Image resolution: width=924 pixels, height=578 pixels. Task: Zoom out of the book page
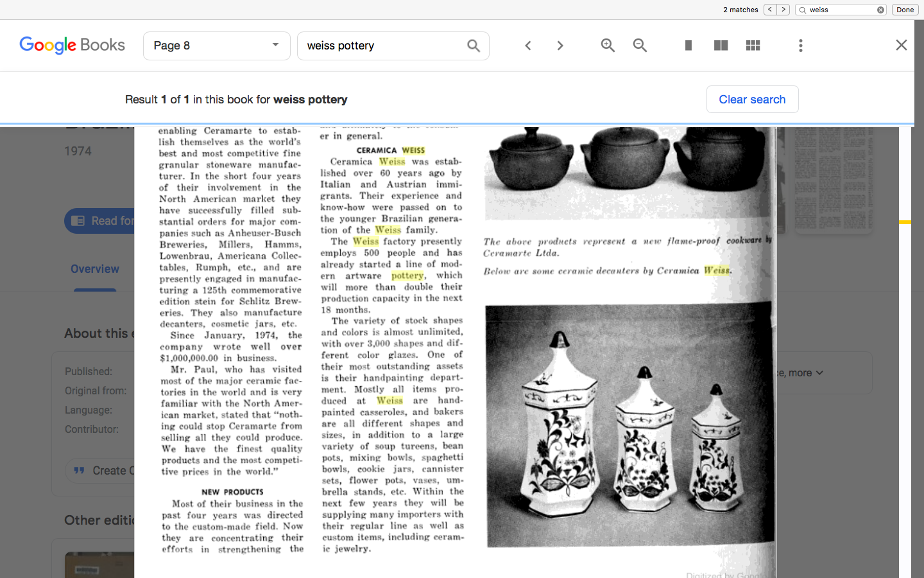click(x=640, y=46)
